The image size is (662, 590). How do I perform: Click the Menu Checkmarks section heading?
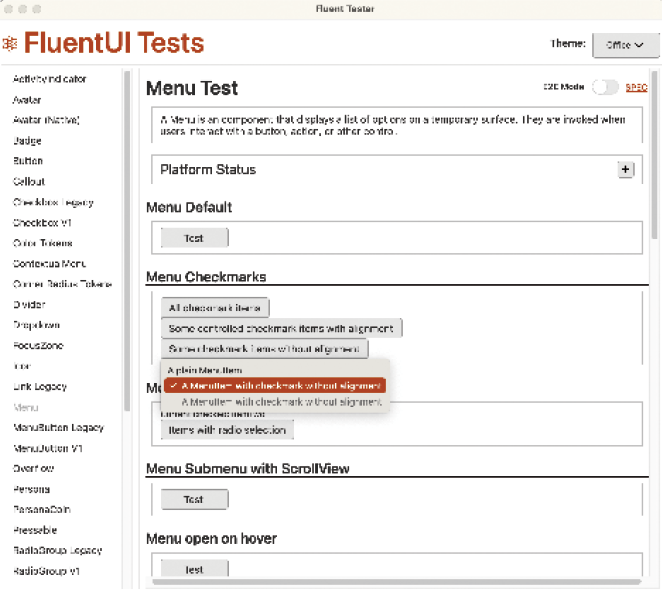tap(206, 277)
